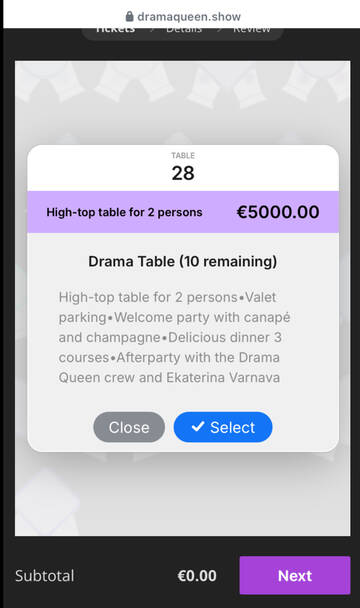Click the checkmark icon on the Select button

click(x=198, y=427)
